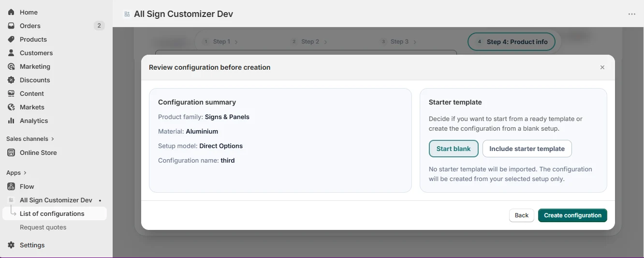
Task: Click the Aluminium material value
Action: pos(202,131)
